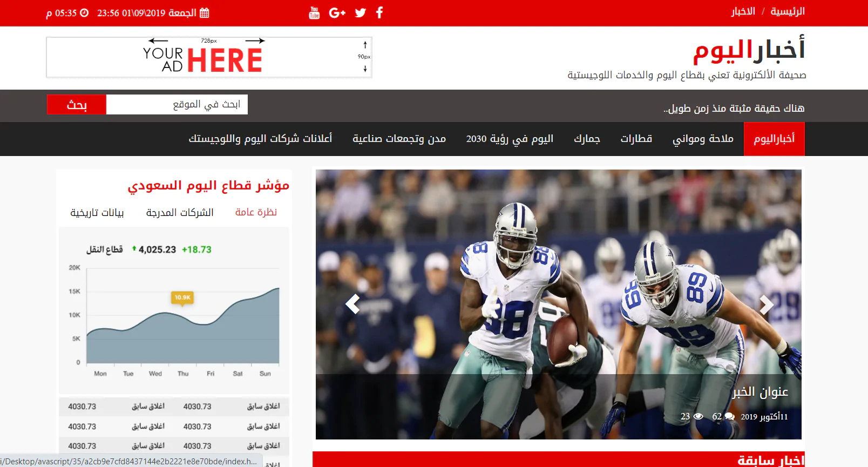This screenshot has height=467, width=868.
Task: Go to previous slide with left arrow
Action: point(352,304)
